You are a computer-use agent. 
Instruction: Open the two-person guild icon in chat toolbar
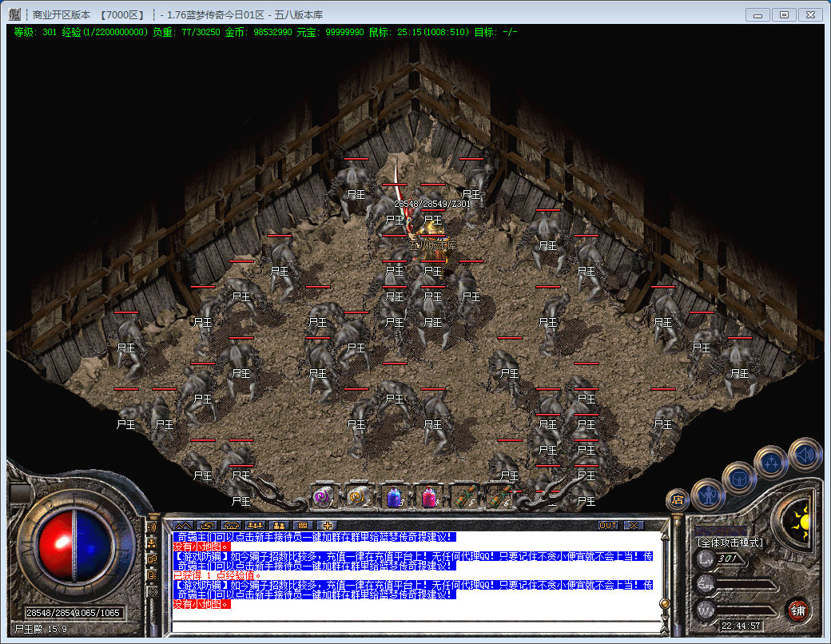(x=279, y=525)
